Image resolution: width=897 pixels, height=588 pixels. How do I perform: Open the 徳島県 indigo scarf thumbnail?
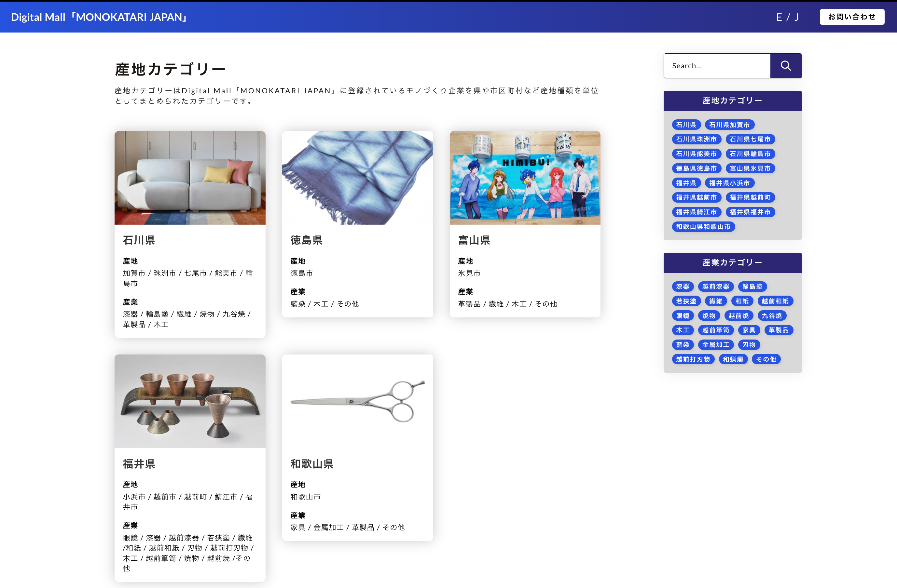357,178
